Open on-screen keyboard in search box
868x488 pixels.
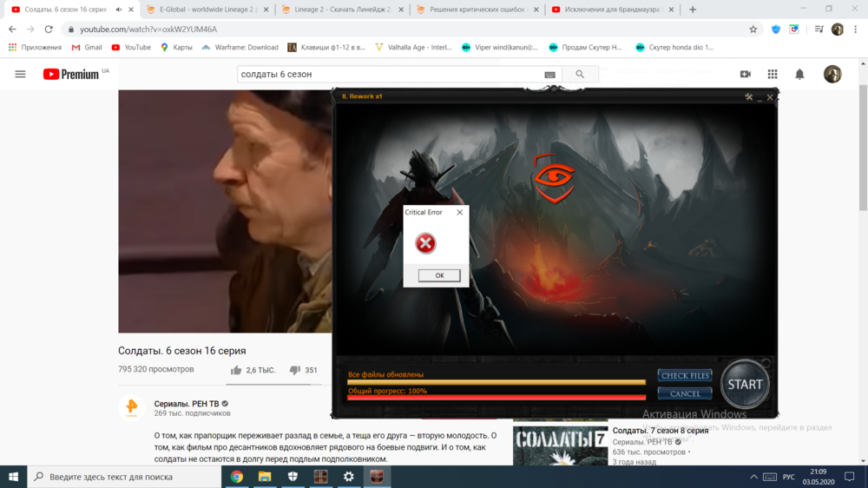549,75
